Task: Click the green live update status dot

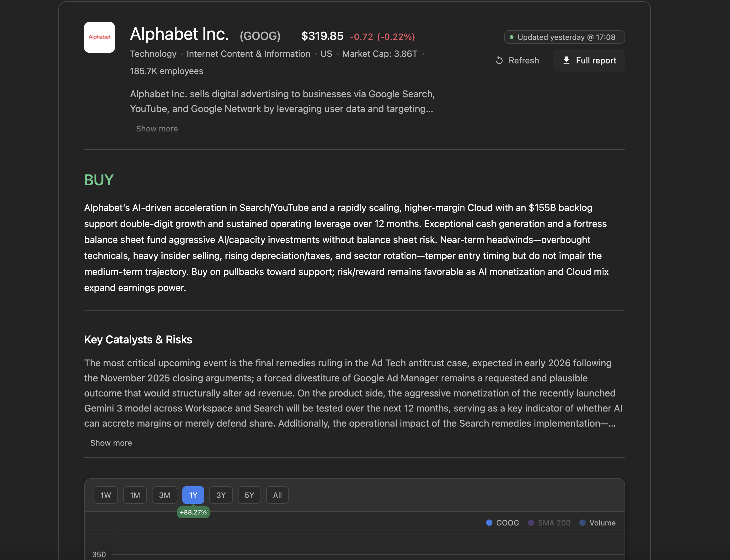Action: pyautogui.click(x=512, y=37)
